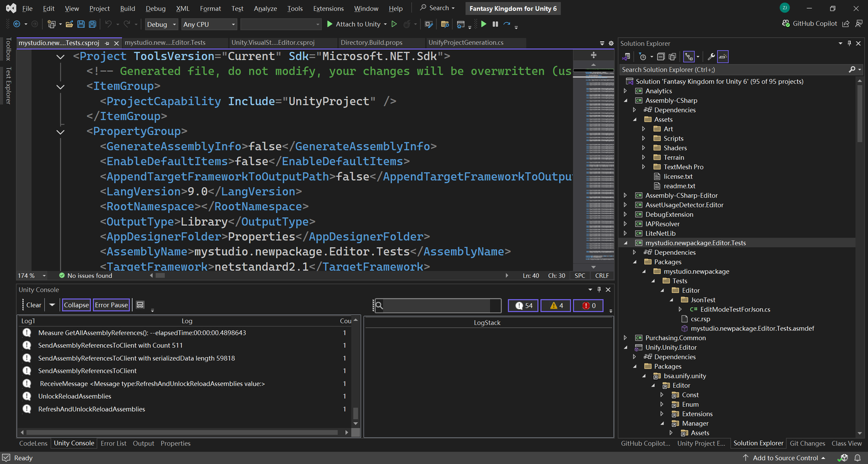The width and height of the screenshot is (868, 464).
Task: Click the Save All toolbar icon
Action: point(92,24)
